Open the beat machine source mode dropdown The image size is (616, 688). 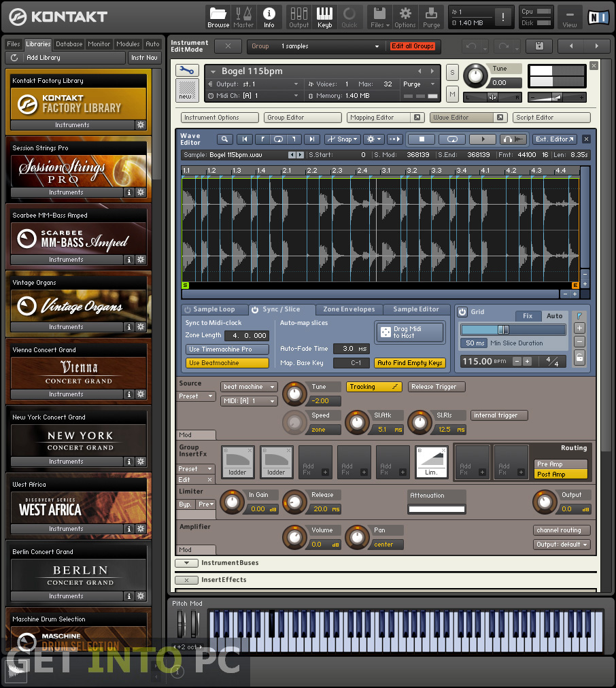(x=249, y=387)
